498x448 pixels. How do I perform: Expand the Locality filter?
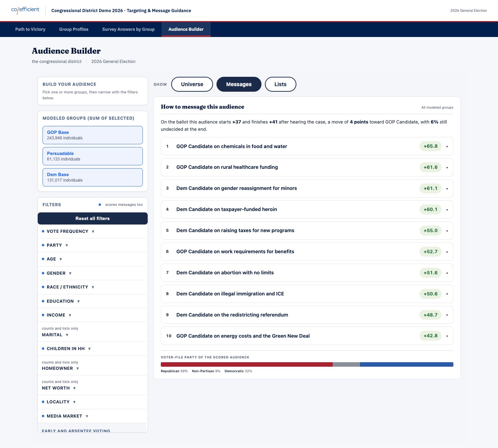coord(92,402)
